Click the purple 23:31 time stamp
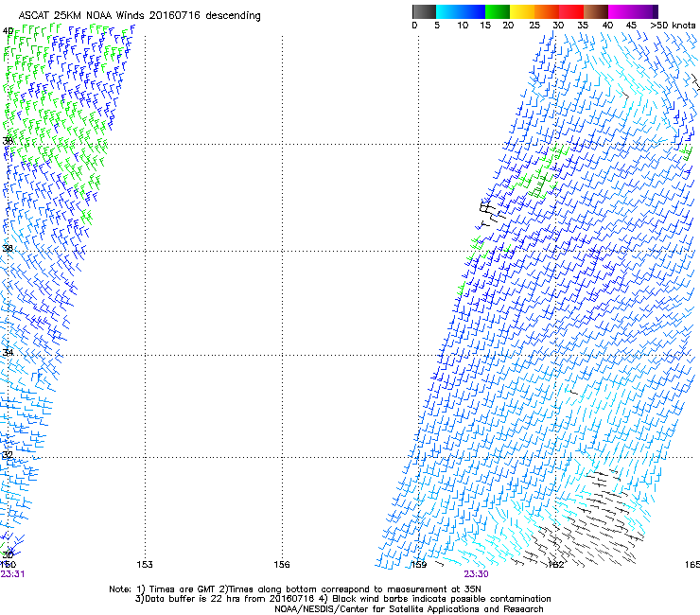The height and width of the screenshot is (615, 700). click(x=12, y=574)
